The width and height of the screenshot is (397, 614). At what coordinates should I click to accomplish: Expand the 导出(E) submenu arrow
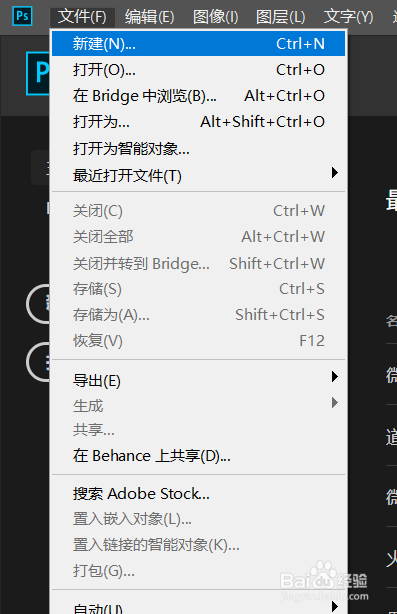(334, 377)
